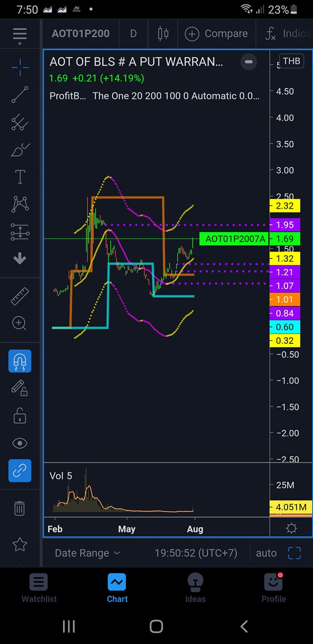Switch to the Watchlist tab
This screenshot has width=313, height=644.
click(39, 588)
